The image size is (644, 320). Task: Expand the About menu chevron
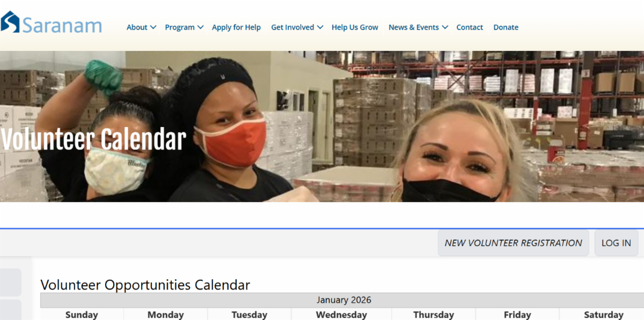pyautogui.click(x=153, y=27)
